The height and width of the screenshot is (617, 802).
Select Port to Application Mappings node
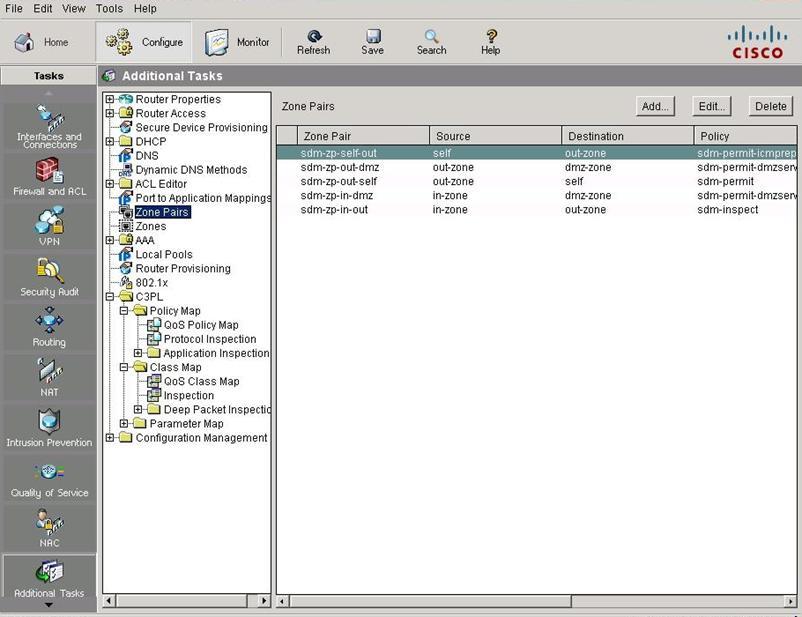coord(203,198)
